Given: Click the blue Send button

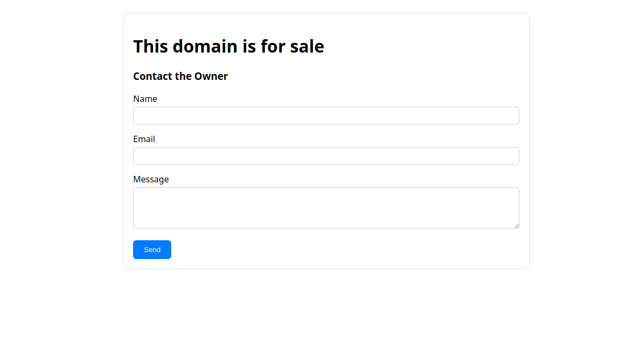Looking at the screenshot, I should [x=152, y=249].
